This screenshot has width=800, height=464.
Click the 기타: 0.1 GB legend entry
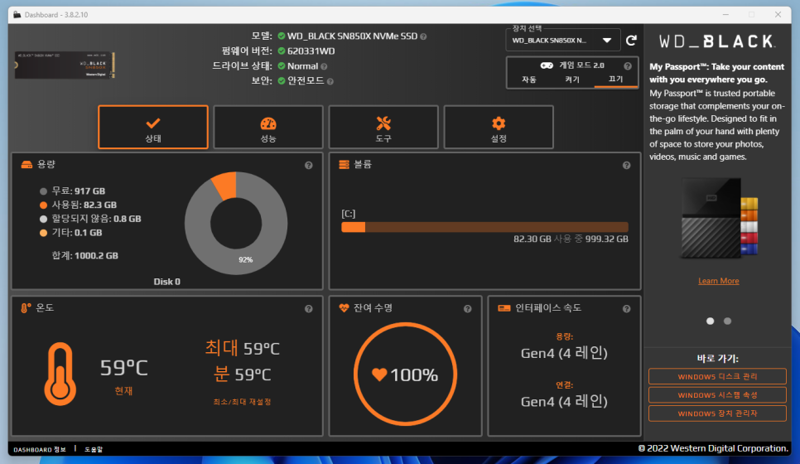(71, 232)
